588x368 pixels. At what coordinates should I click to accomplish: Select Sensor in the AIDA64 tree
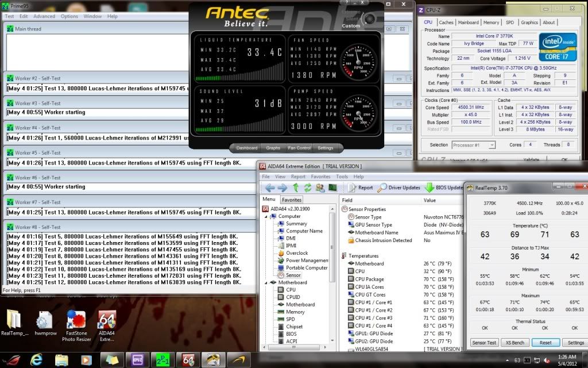point(293,275)
